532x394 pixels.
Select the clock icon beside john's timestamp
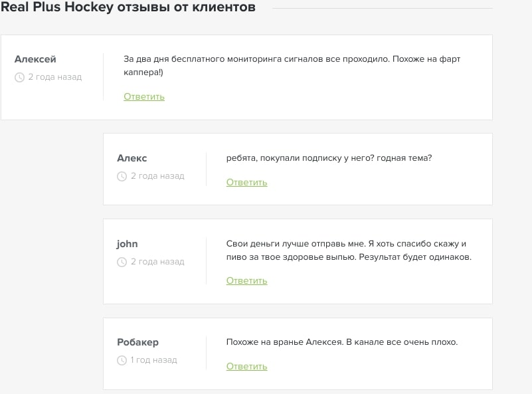(x=122, y=261)
